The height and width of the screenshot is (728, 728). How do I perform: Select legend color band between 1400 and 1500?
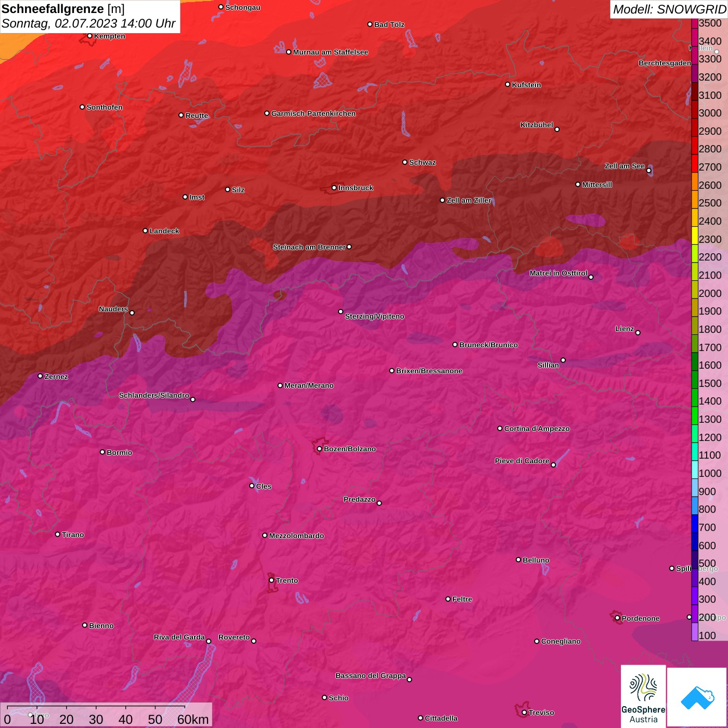pyautogui.click(x=695, y=397)
